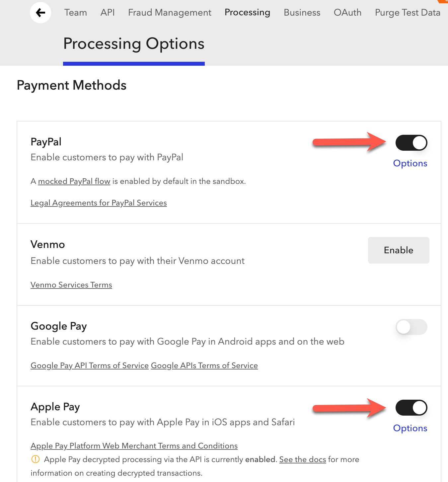
Task: Select the Processing tab
Action: (247, 13)
